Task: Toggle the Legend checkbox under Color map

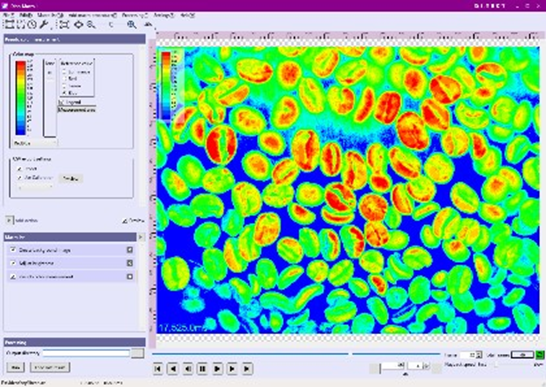Action: point(61,102)
